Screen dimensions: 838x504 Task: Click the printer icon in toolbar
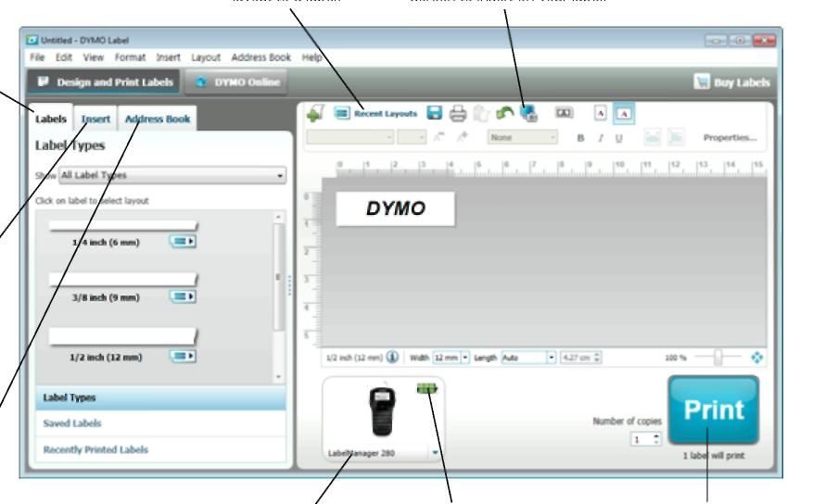pos(458,113)
